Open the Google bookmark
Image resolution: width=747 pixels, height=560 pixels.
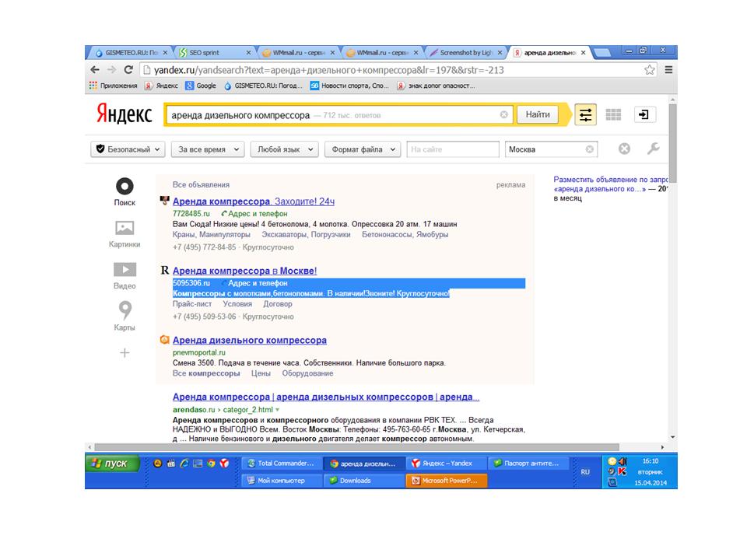pos(201,86)
